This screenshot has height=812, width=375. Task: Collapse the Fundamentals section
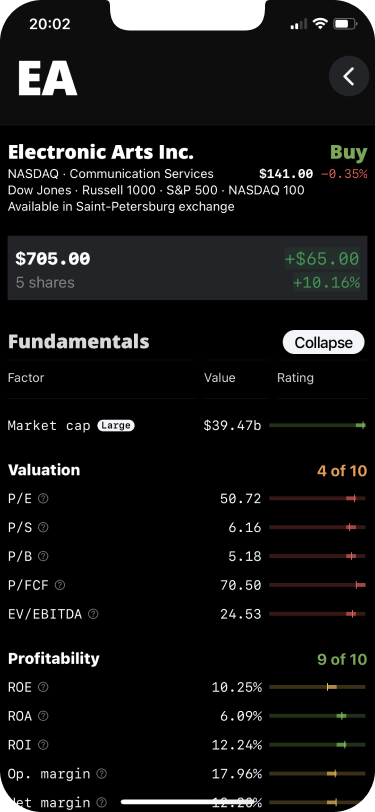(324, 342)
